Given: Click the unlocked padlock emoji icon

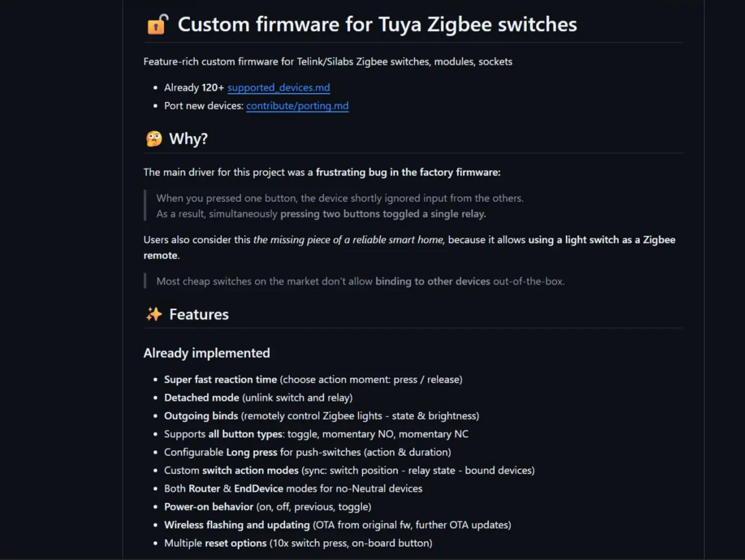Looking at the screenshot, I should coord(158,24).
